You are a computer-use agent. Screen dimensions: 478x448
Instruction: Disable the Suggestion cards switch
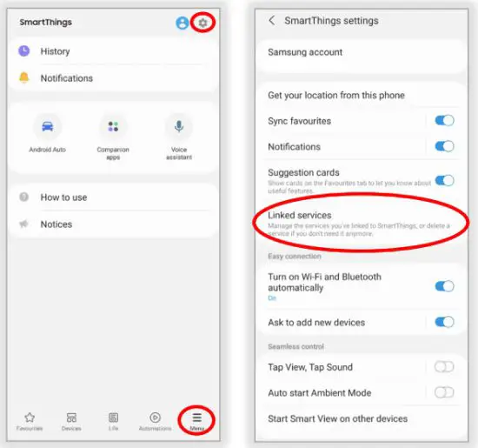coord(444,180)
